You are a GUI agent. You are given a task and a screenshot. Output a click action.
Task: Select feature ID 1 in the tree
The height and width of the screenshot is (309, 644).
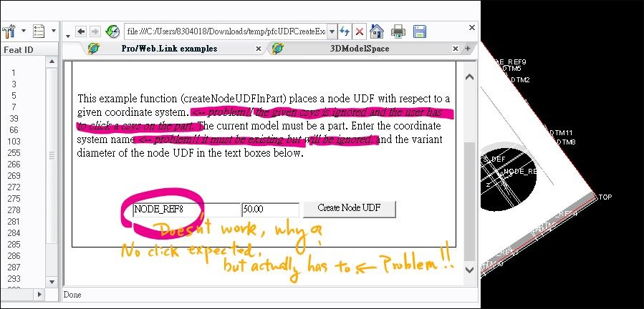(14, 73)
